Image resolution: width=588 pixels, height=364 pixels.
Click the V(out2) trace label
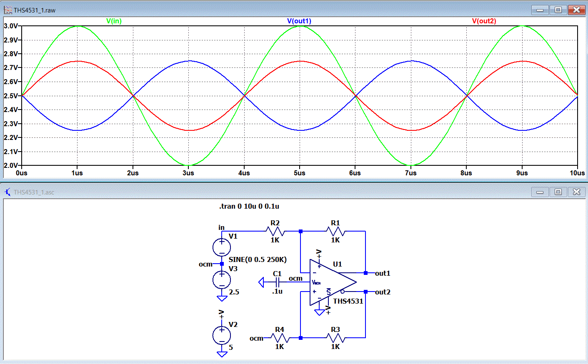(x=484, y=21)
